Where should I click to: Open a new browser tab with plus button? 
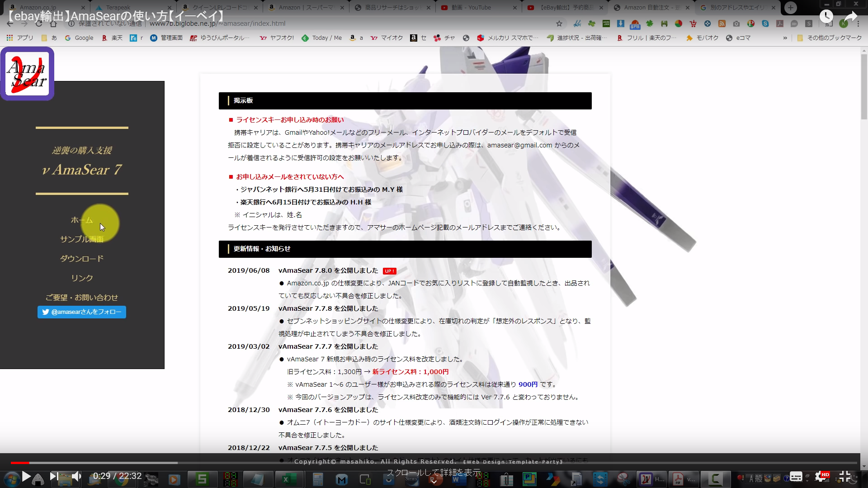[x=791, y=7]
